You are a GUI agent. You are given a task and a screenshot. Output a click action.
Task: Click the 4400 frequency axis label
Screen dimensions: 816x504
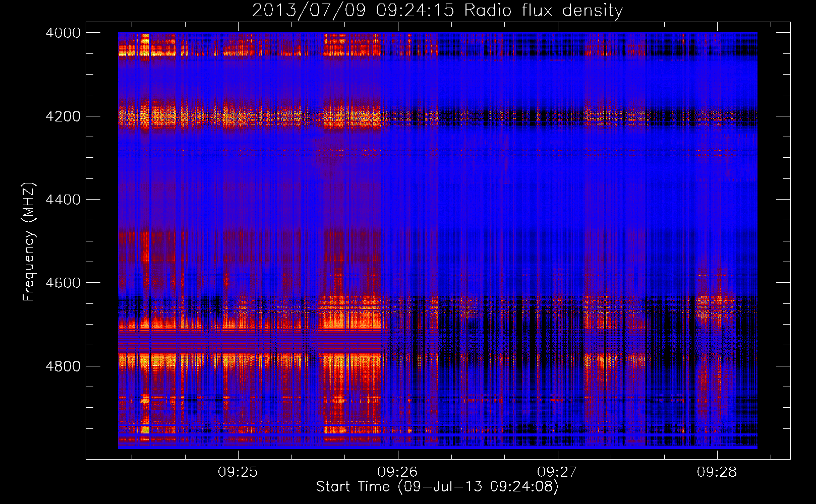(63, 200)
